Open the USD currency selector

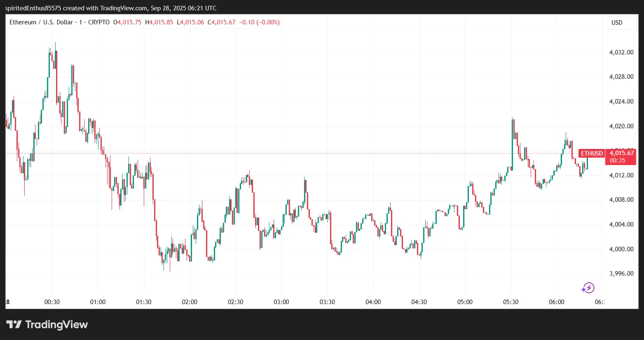click(617, 23)
